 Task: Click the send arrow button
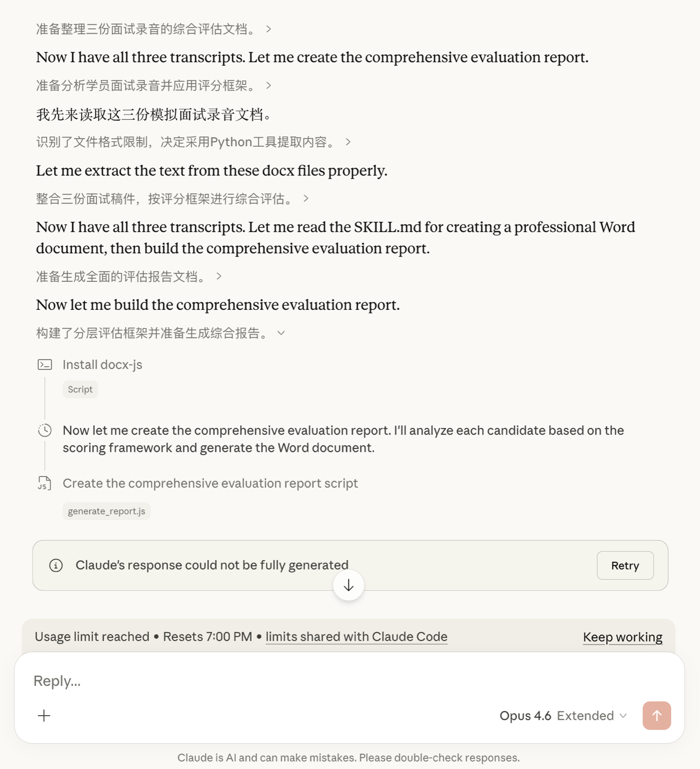pyautogui.click(x=656, y=715)
